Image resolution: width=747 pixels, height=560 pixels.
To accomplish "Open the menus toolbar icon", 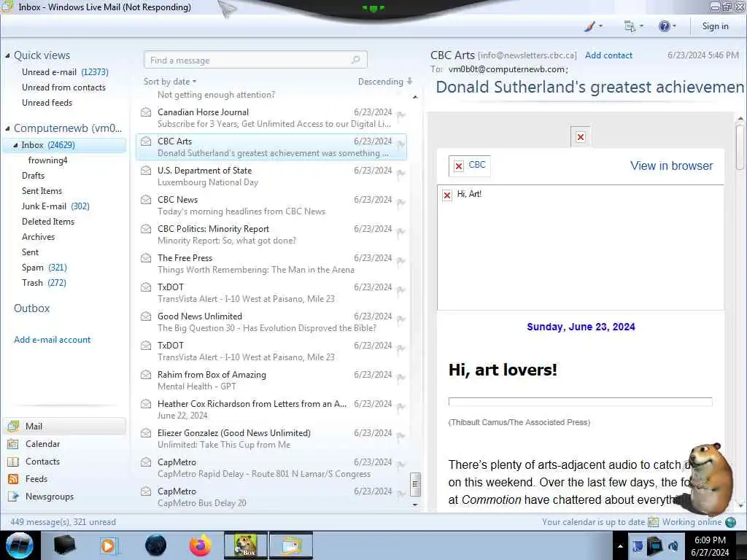I will [630, 26].
